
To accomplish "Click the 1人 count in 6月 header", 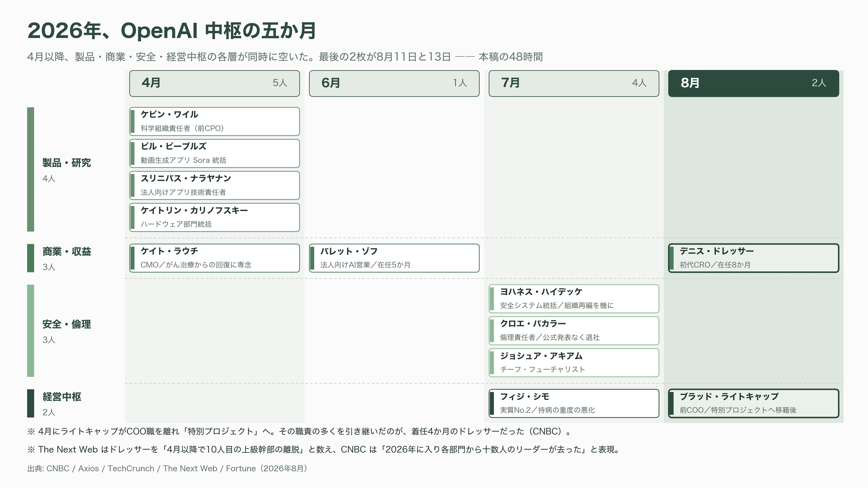I will tap(460, 83).
